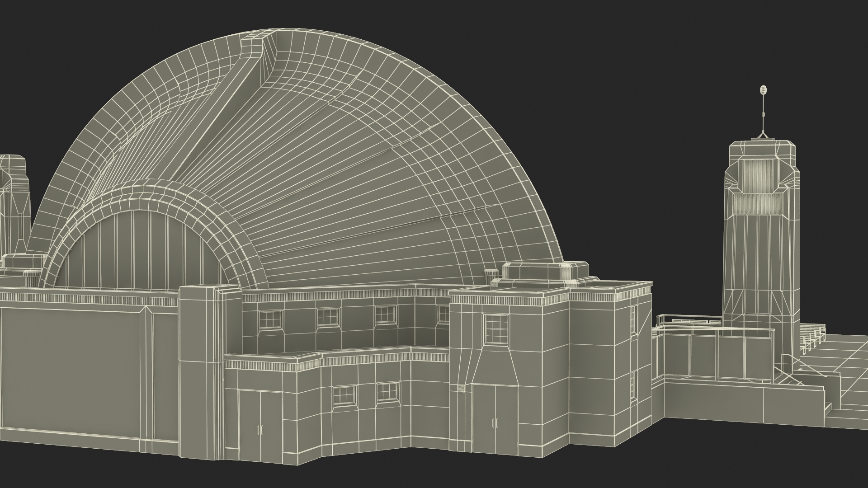Click the spherical antenna tip atop the tower
This screenshot has width=868, height=488.
[x=764, y=89]
